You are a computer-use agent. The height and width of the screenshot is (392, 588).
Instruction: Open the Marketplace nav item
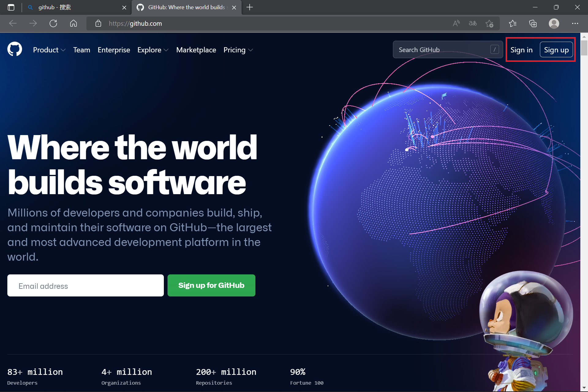tap(196, 50)
